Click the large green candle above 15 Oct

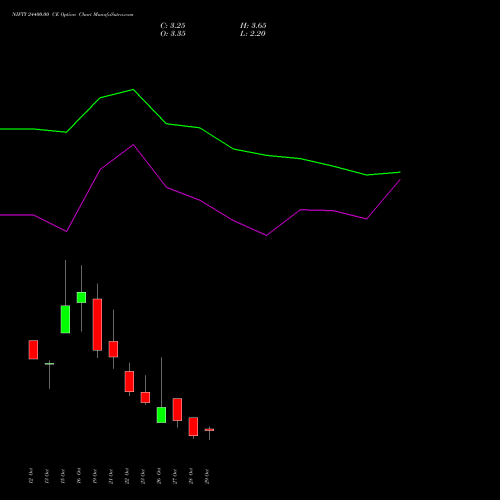point(65,319)
